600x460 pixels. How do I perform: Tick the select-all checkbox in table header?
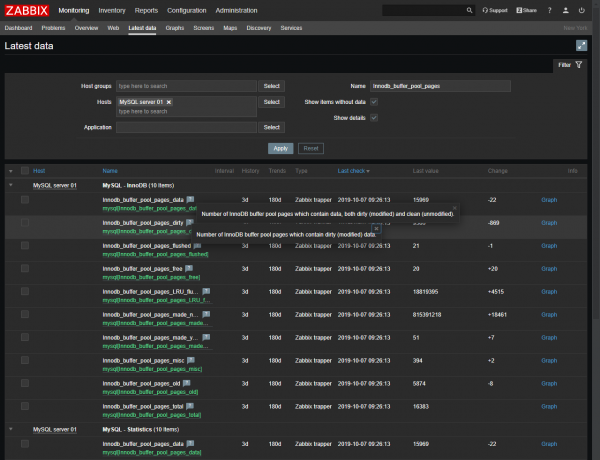(25, 171)
